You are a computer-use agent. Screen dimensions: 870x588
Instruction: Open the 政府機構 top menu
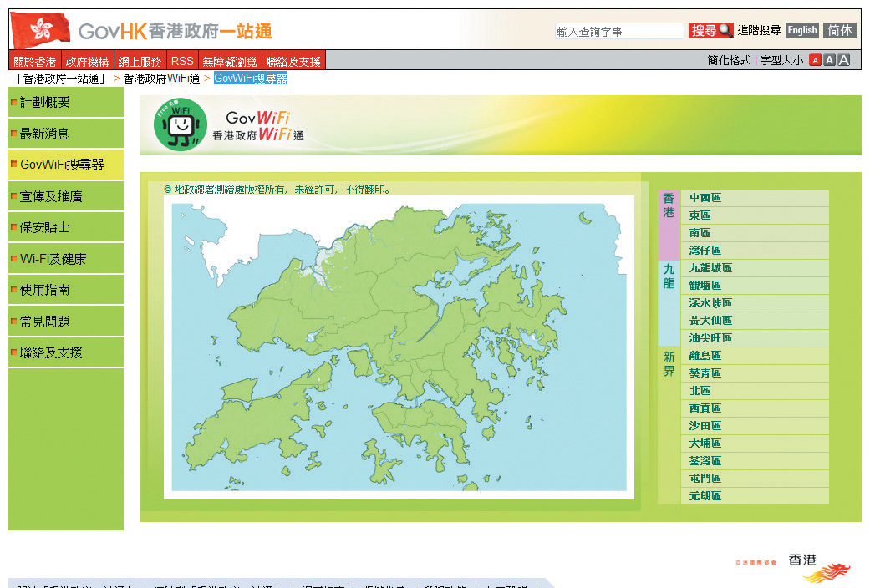tap(87, 61)
